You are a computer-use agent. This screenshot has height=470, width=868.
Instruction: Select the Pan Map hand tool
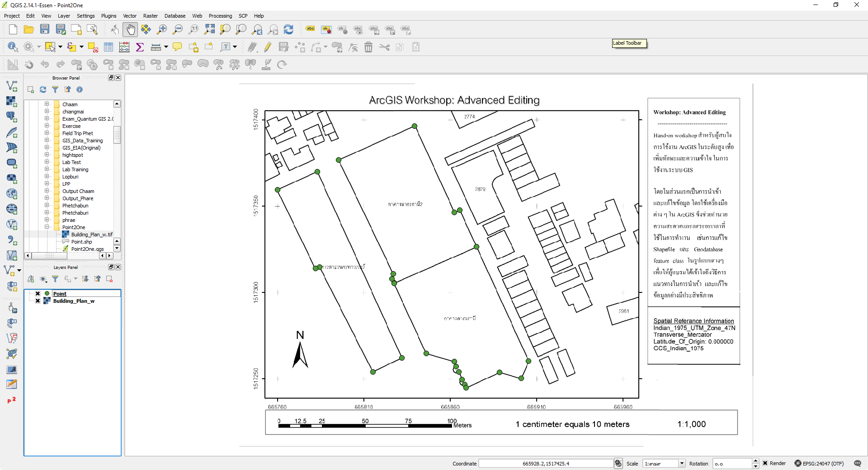click(130, 29)
